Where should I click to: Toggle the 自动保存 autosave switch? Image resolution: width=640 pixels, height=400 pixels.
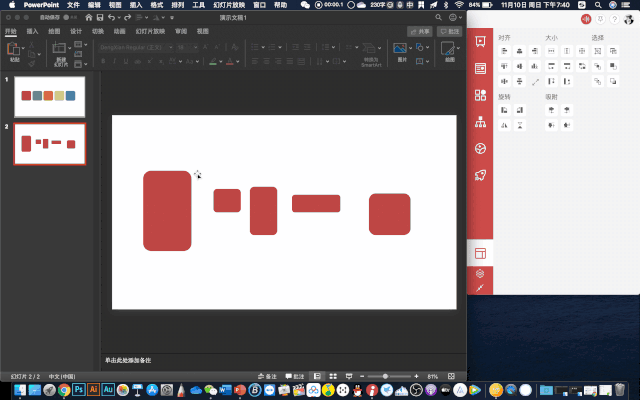(x=69, y=18)
